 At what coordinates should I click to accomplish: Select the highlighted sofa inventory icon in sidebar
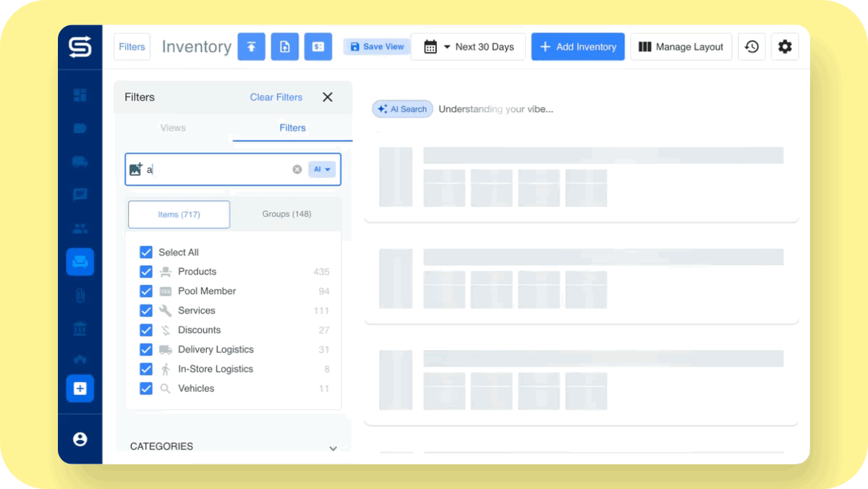point(80,262)
